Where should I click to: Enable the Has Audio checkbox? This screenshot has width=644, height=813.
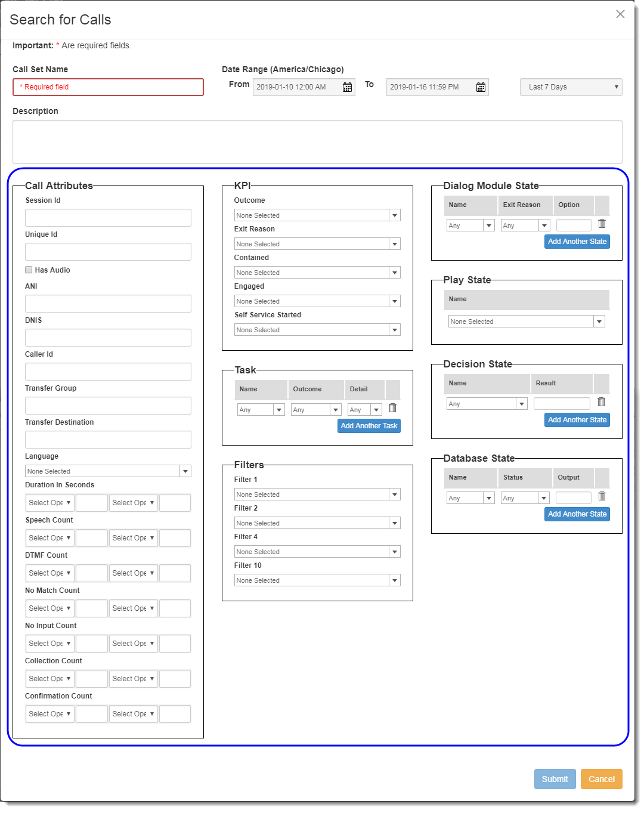(x=29, y=270)
